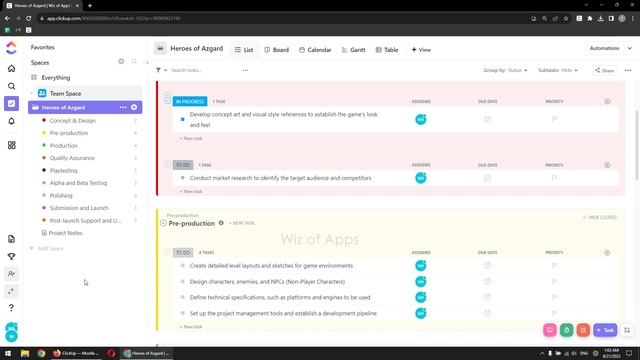Switch to the Calendar view tab
The width and height of the screenshot is (640, 360).
click(315, 50)
